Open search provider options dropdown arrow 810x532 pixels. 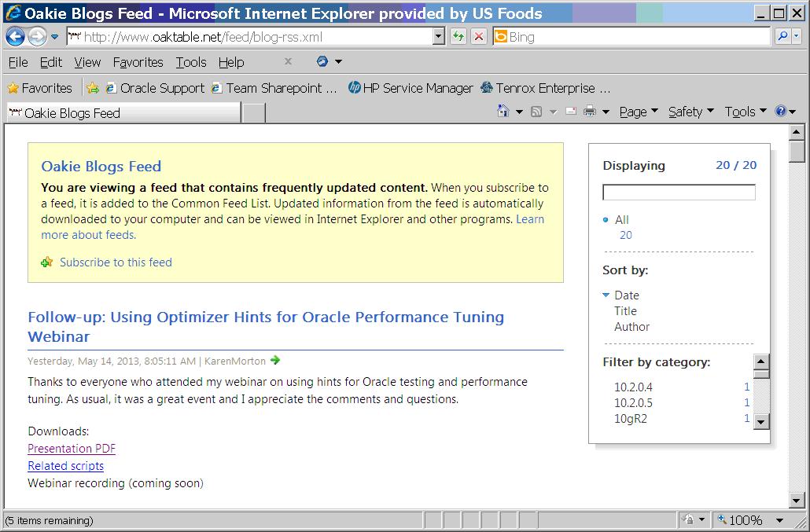pyautogui.click(x=796, y=36)
